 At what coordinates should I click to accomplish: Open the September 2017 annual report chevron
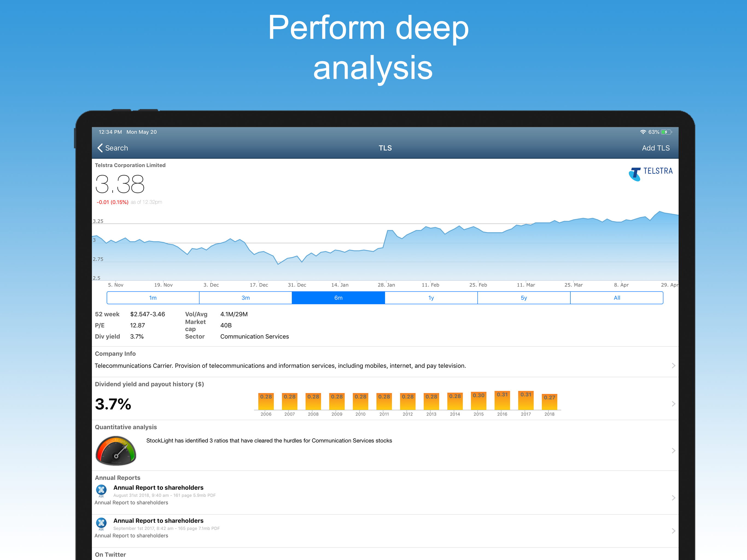point(673,531)
